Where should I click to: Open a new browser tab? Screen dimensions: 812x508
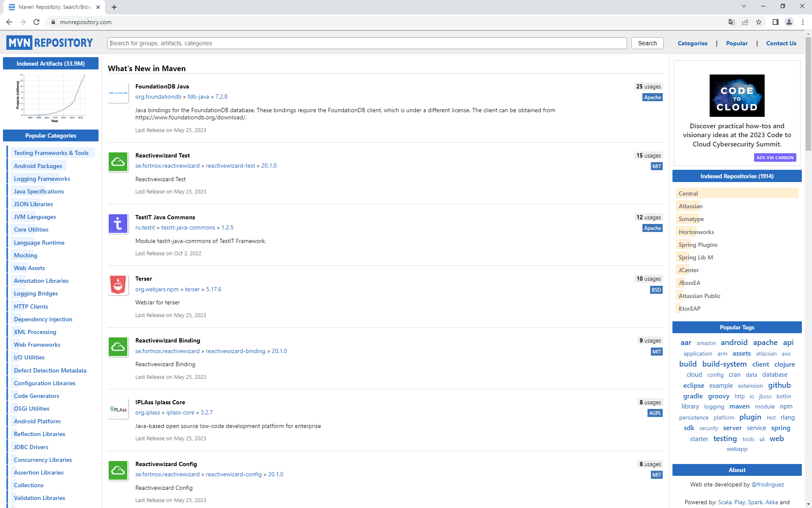(114, 7)
